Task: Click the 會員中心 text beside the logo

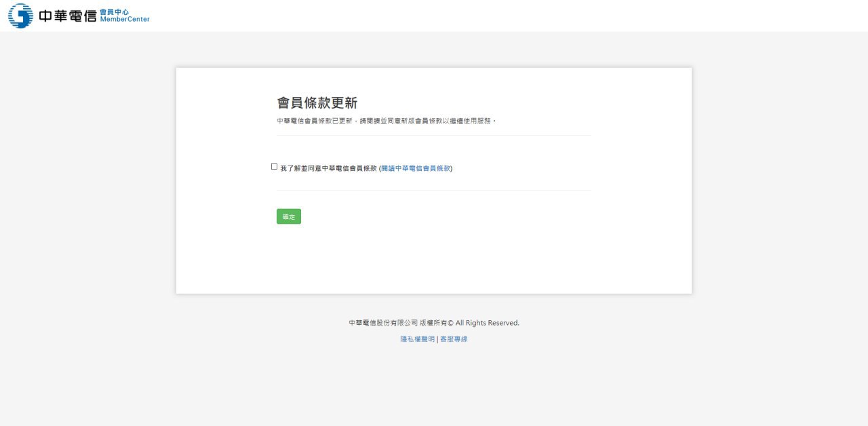Action: click(114, 12)
